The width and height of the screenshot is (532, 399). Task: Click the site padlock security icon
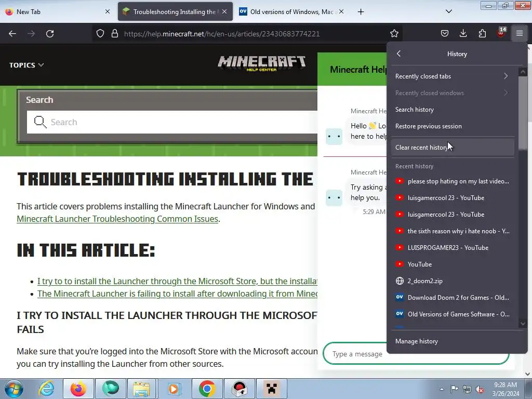point(115,34)
